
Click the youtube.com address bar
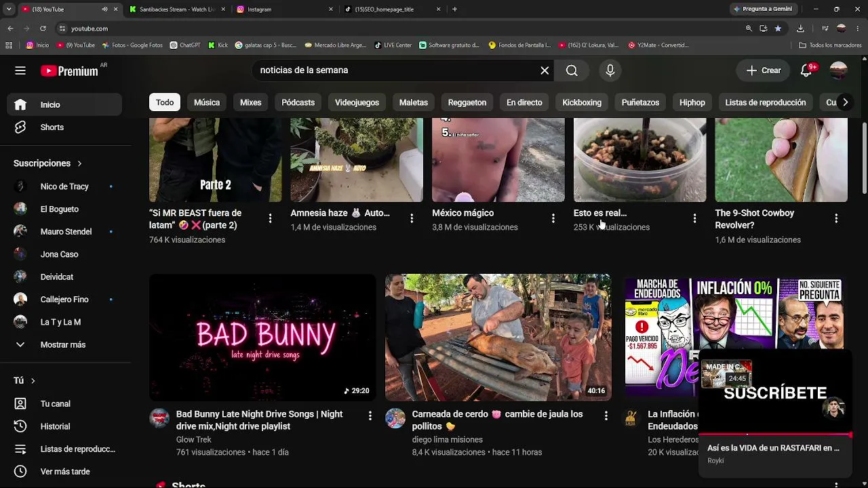pyautogui.click(x=400, y=28)
